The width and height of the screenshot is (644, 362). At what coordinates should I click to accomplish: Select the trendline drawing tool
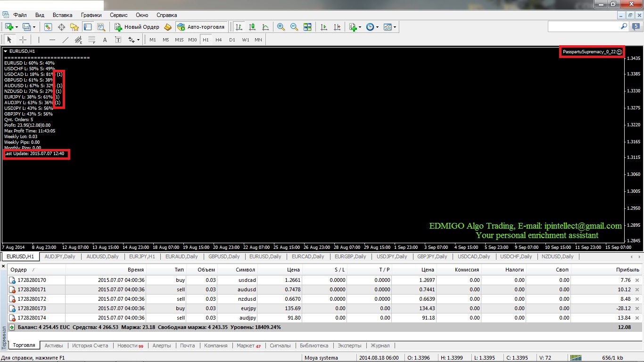point(65,40)
